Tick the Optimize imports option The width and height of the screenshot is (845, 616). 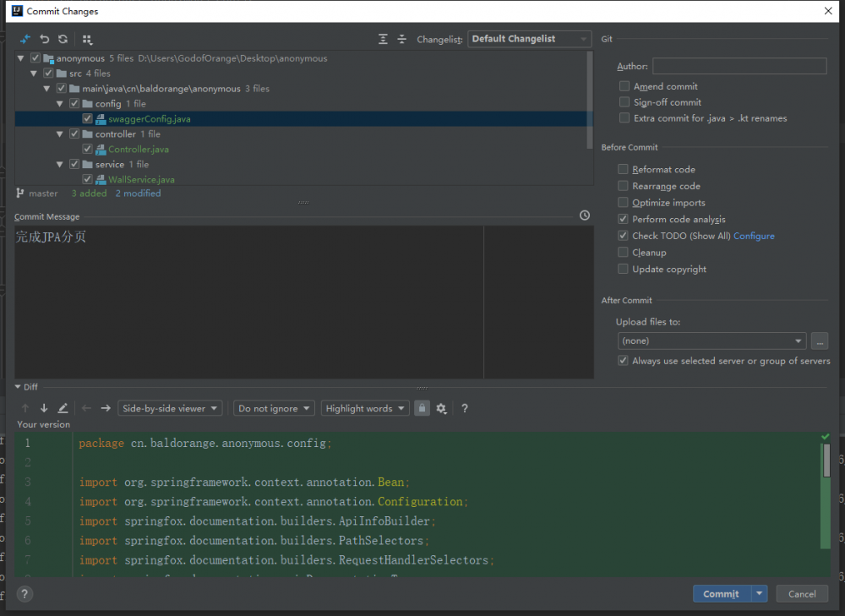624,203
